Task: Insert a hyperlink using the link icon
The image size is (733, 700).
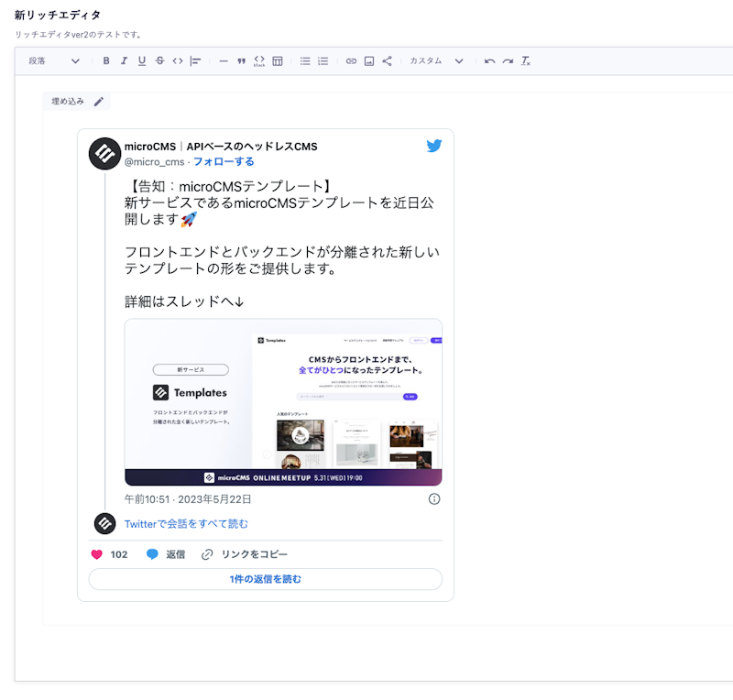Action: (352, 61)
